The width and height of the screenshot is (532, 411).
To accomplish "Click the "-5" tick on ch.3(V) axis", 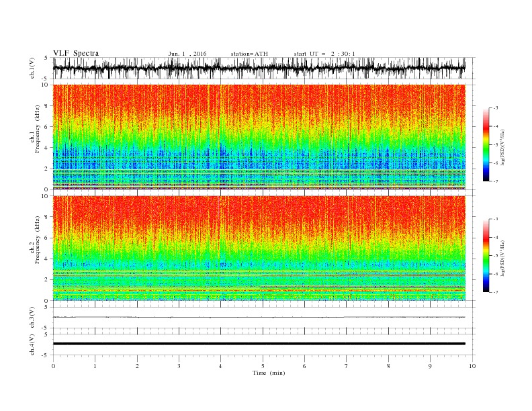I will 46,328.
